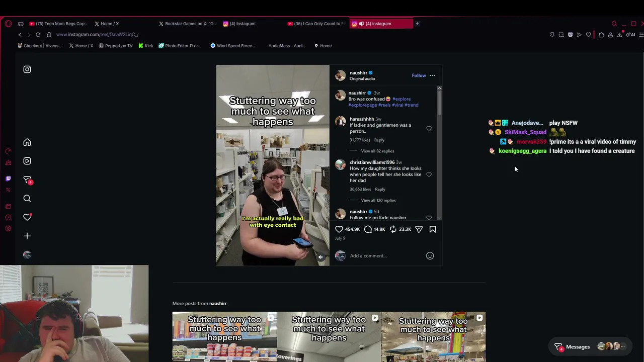
Task: Create a new Instagram post
Action: (27, 236)
